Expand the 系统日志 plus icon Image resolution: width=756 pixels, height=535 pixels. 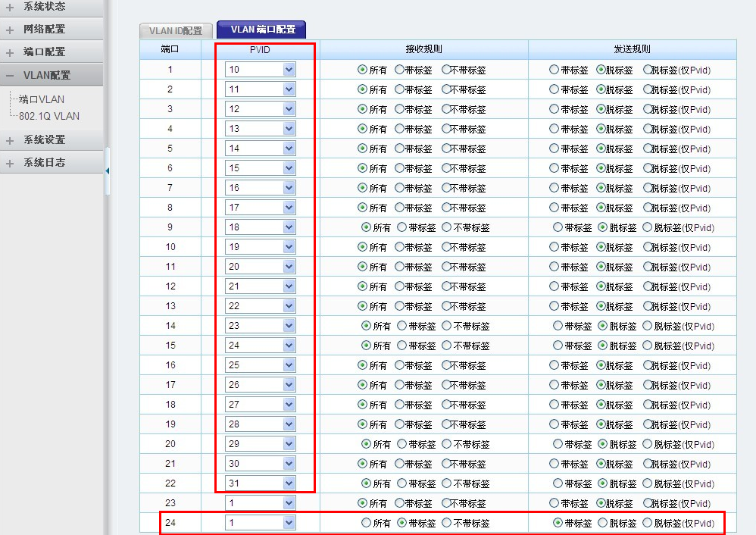click(x=10, y=163)
